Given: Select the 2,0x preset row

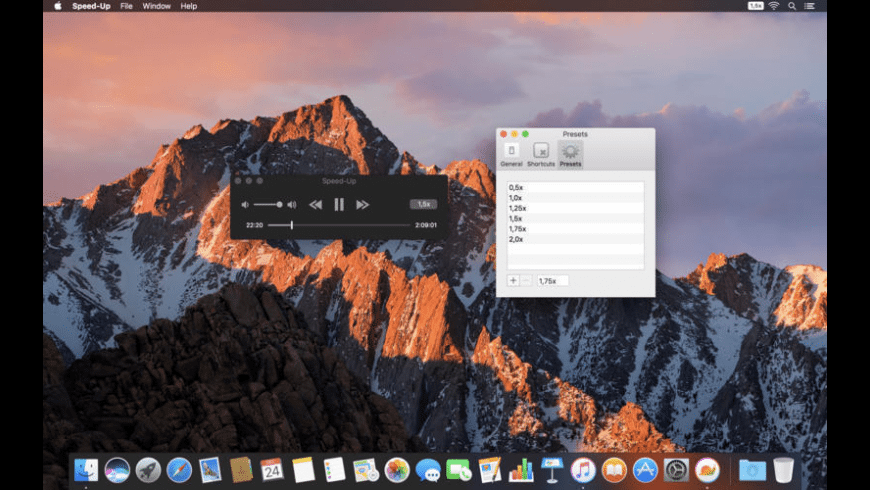Looking at the screenshot, I should coord(575,239).
